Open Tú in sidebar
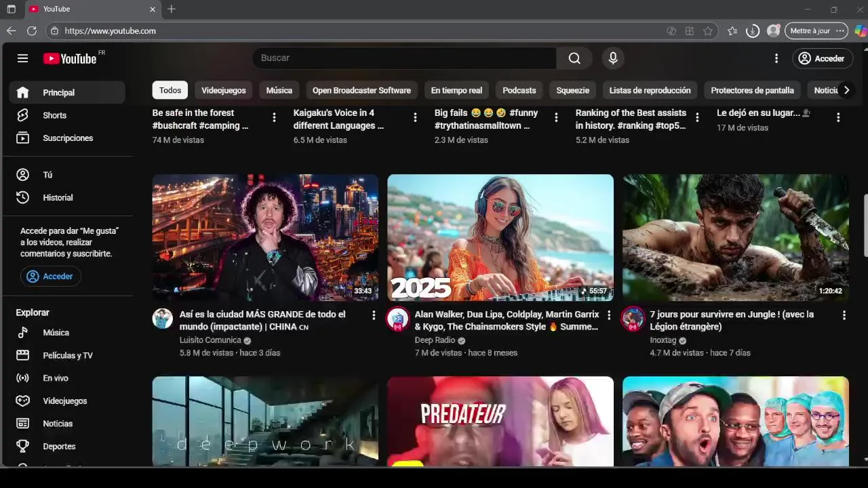Viewport: 868px width, 488px height. 67,174
